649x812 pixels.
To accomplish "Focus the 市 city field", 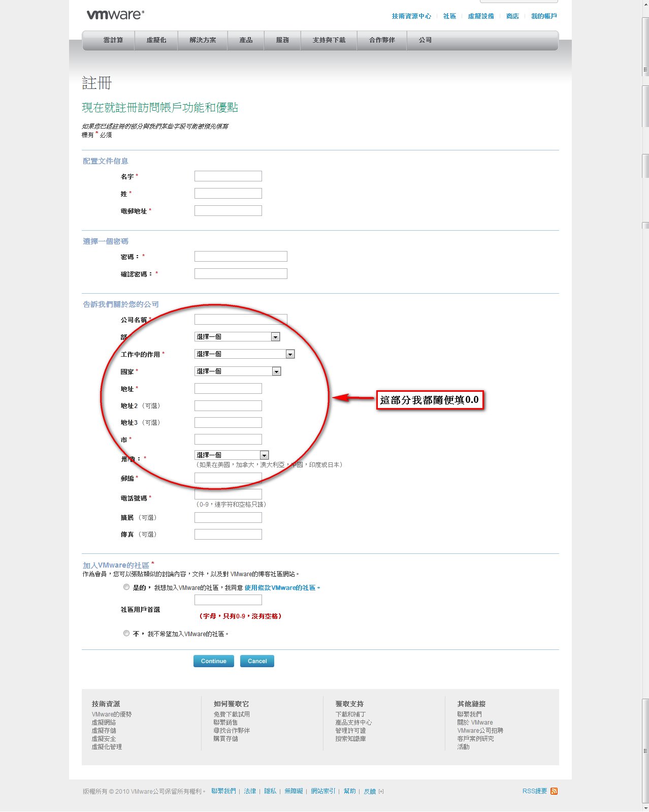I will coord(228,440).
